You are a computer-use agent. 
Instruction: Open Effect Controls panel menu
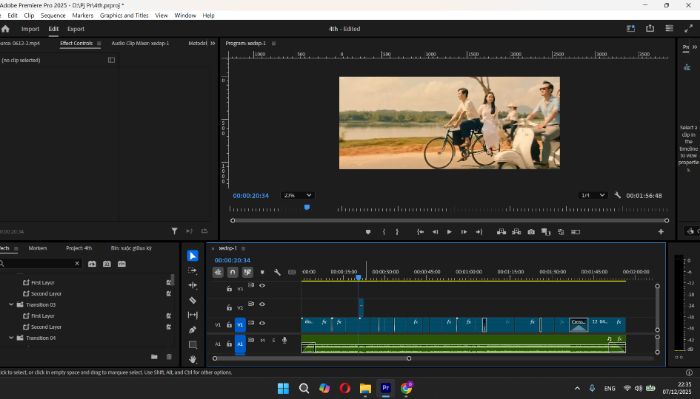(99, 43)
